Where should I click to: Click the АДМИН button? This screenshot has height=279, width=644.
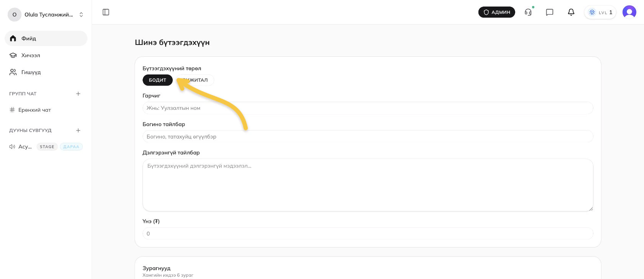[497, 12]
